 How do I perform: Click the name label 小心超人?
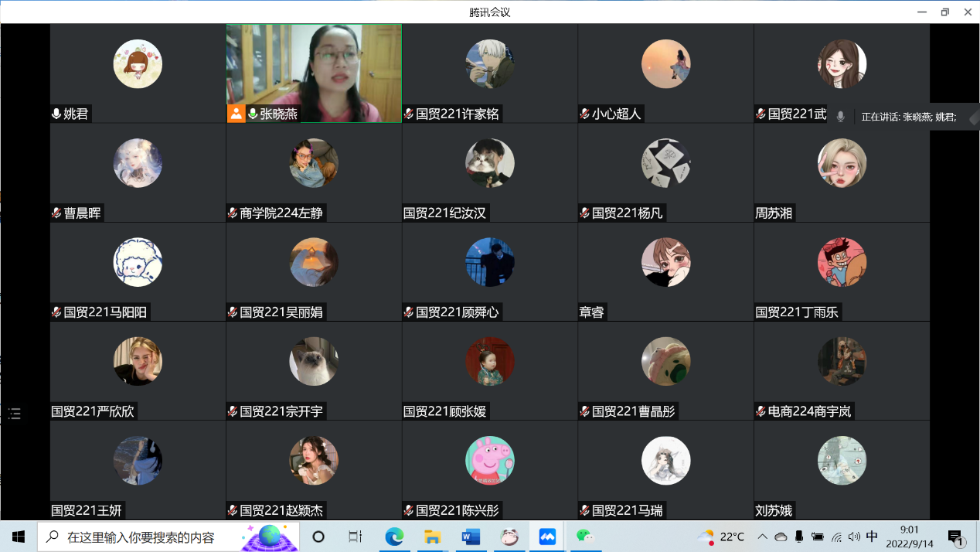point(617,114)
